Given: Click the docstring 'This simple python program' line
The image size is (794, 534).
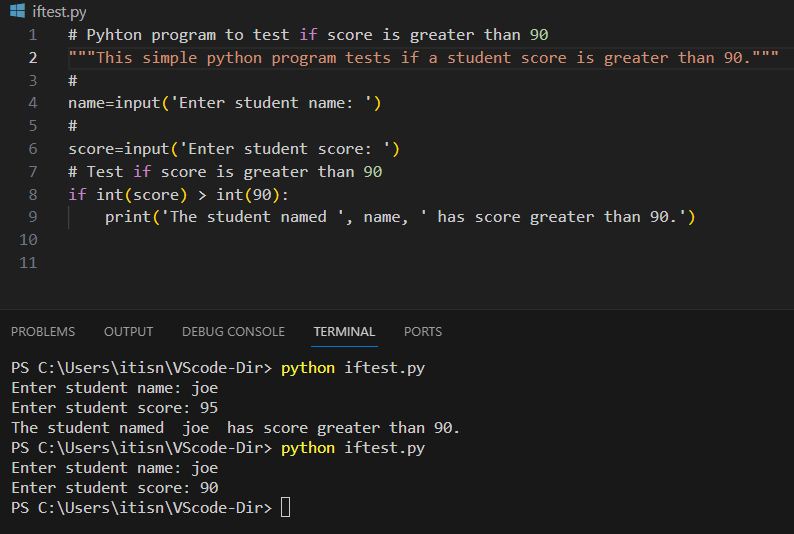Looking at the screenshot, I should point(423,58).
